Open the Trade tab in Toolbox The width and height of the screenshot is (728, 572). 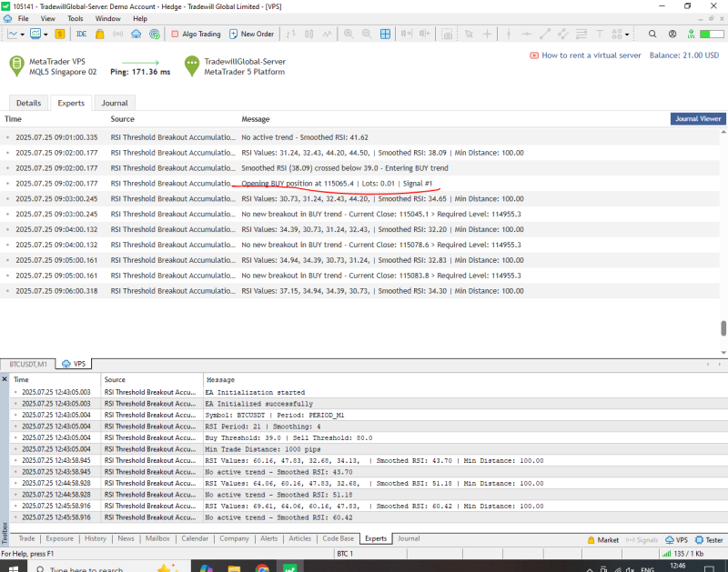tap(26, 538)
